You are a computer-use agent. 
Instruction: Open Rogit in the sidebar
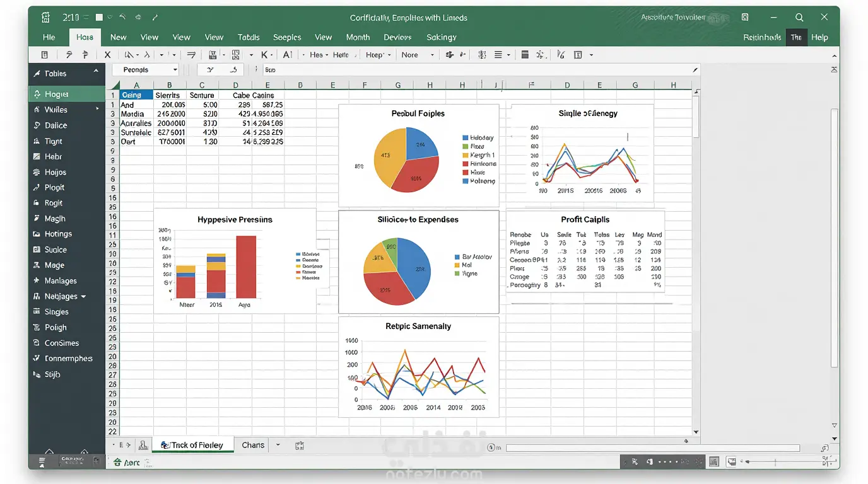click(x=66, y=203)
